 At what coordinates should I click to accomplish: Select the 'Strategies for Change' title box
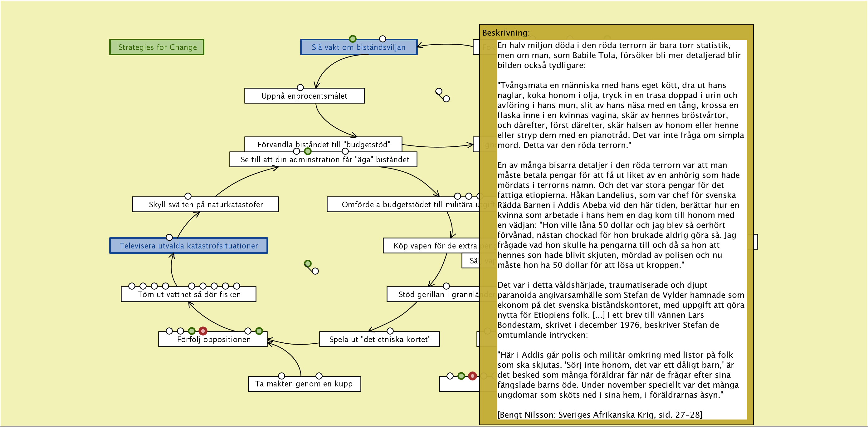tap(157, 47)
